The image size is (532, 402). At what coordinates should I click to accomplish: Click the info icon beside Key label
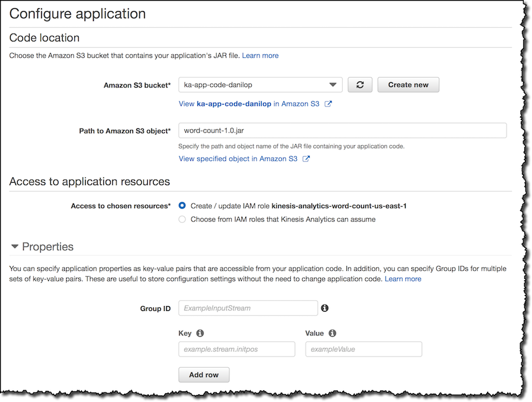click(200, 333)
